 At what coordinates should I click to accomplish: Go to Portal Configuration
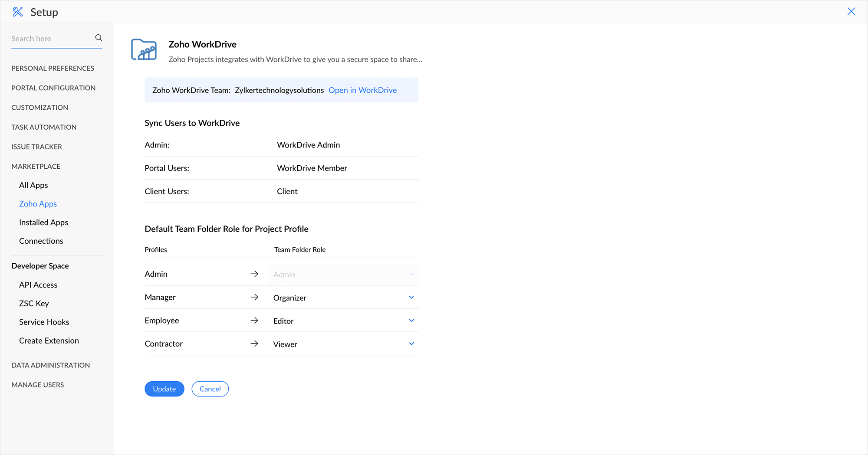(x=53, y=88)
